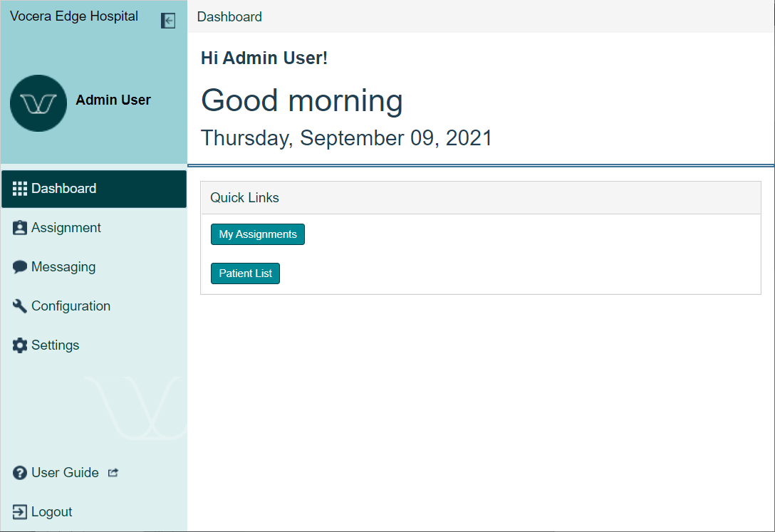Screen dimensions: 775x532
Task: Select Settings in the sidebar
Action: tap(56, 345)
